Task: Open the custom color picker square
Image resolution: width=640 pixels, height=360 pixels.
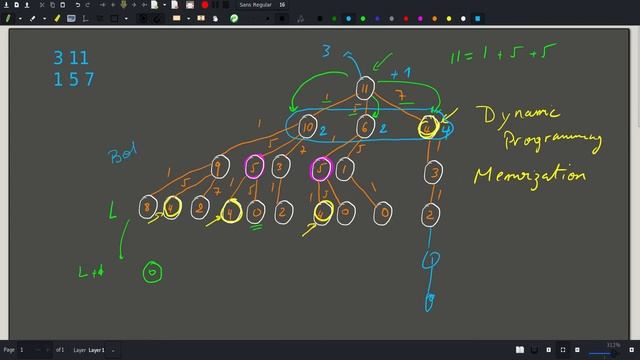Action: [478, 19]
